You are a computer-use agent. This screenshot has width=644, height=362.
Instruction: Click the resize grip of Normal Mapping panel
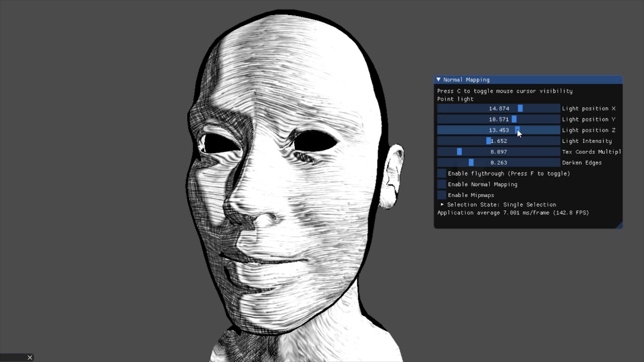pos(619,225)
